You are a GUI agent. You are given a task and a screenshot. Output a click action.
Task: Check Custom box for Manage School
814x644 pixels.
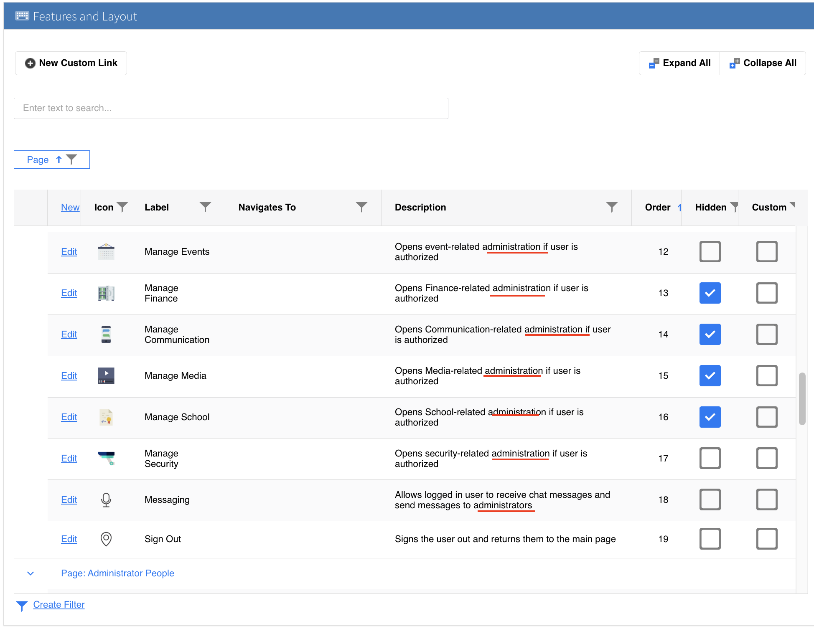click(x=767, y=417)
